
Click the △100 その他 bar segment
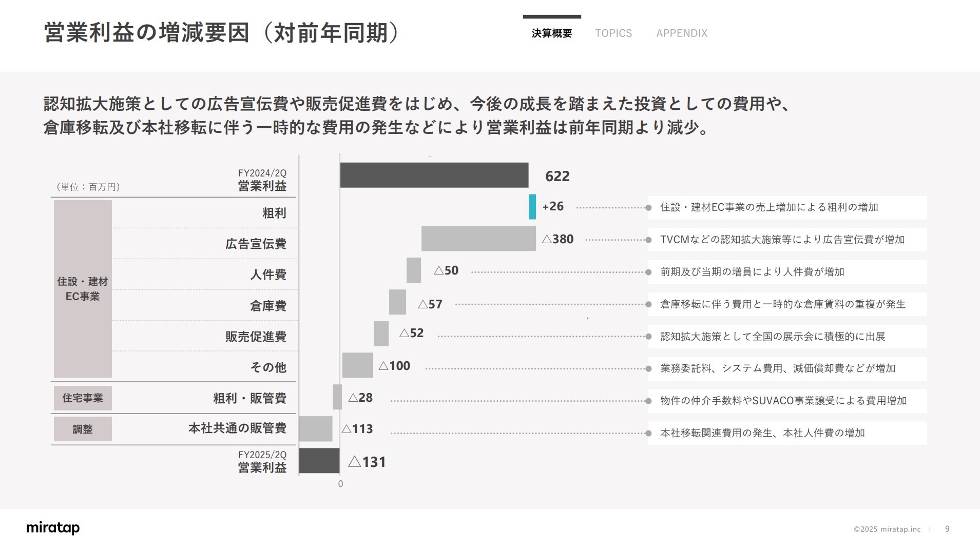pyautogui.click(x=357, y=366)
